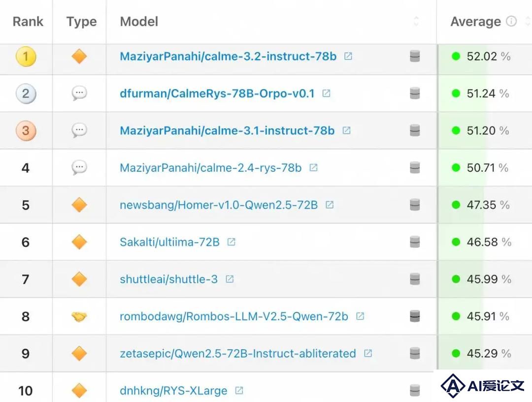Click database icon in Homer-v1.0-Qwen2.5-72B row
The image size is (532, 402).
[x=415, y=205]
